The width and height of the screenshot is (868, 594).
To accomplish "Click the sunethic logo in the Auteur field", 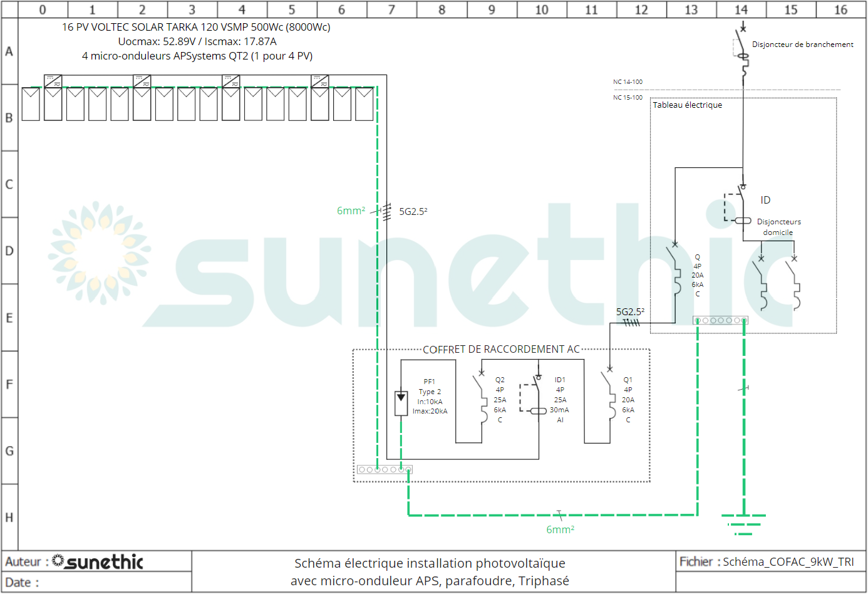I will (x=98, y=561).
